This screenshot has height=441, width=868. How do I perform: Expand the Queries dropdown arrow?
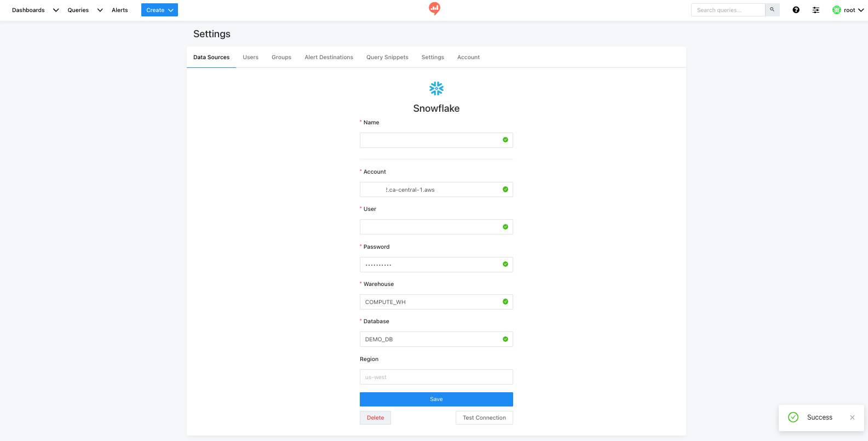pos(100,10)
